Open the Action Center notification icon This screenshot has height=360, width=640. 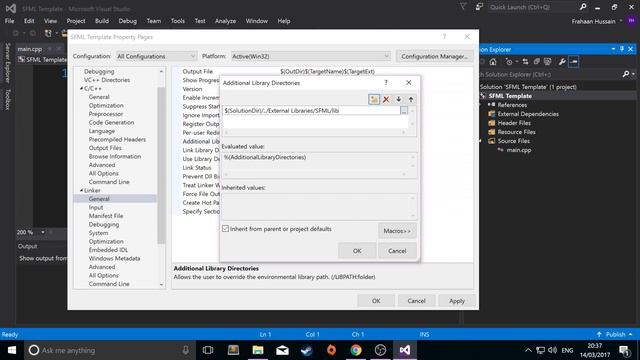click(x=624, y=350)
